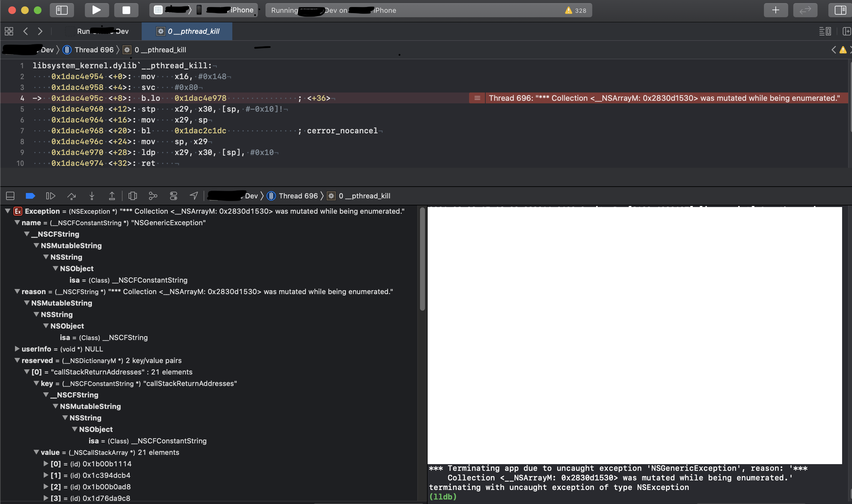Collapse the value 21 elements row

coord(36,452)
